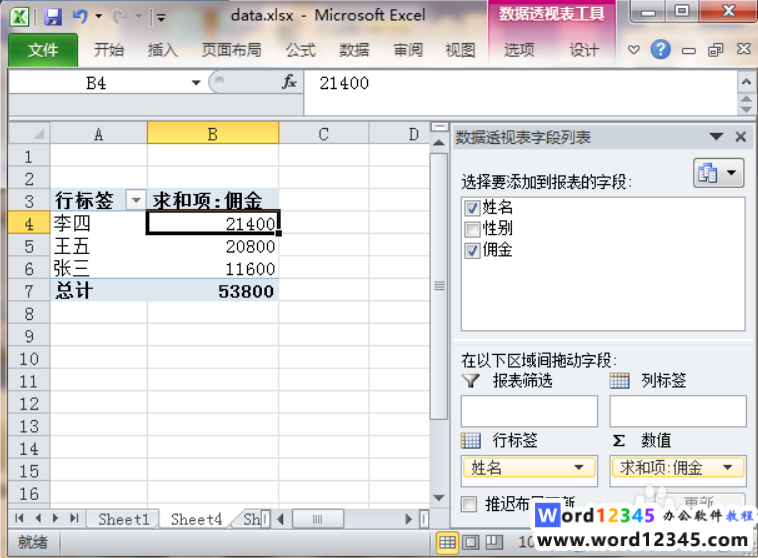The image size is (758, 558).
Task: Go to next sheet tab navigation arrow
Action: [x=55, y=518]
